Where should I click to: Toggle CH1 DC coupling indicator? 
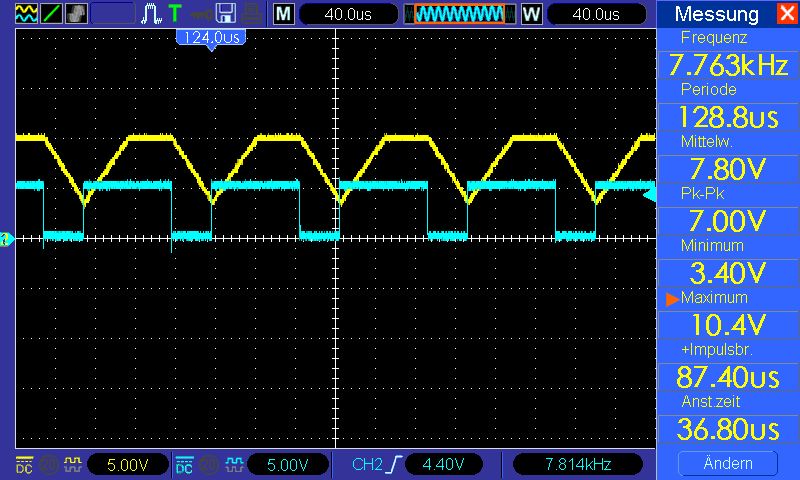click(23, 464)
